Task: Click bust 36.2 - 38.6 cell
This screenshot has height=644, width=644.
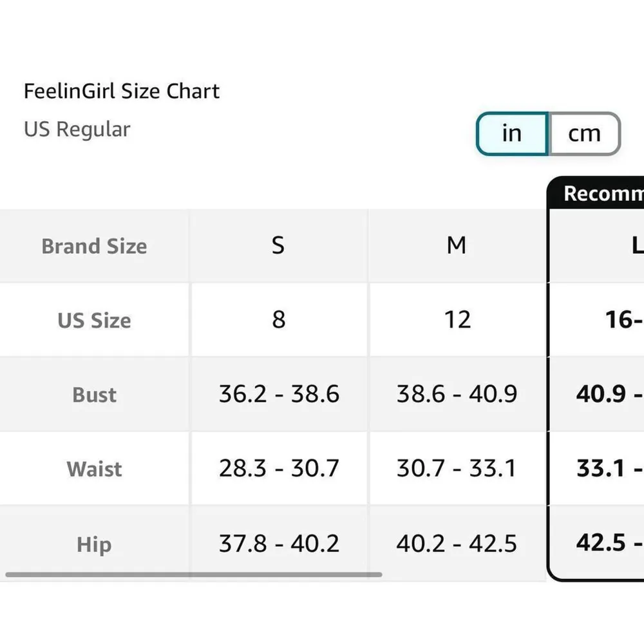Action: click(x=278, y=393)
